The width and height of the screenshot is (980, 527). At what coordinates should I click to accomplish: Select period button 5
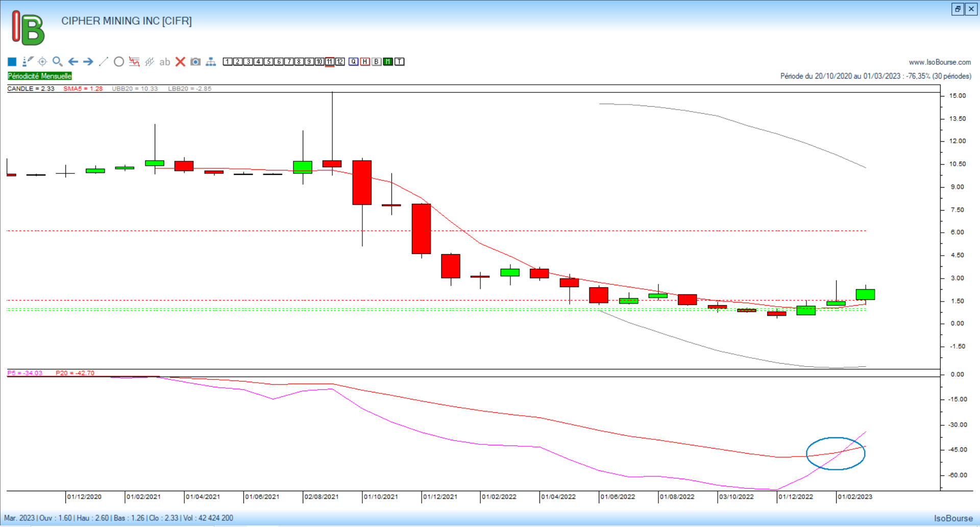pyautogui.click(x=268, y=62)
